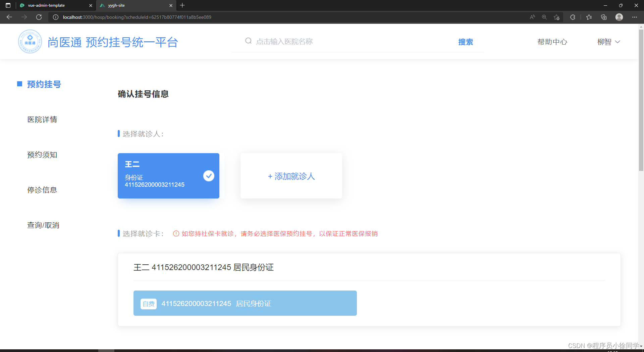The image size is (644, 352).
Task: Click the 确认挂号信息 heading
Action: [x=143, y=94]
